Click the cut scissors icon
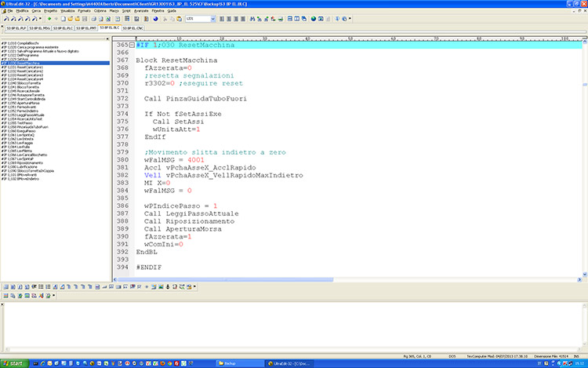This screenshot has height=368, width=588. [165, 19]
